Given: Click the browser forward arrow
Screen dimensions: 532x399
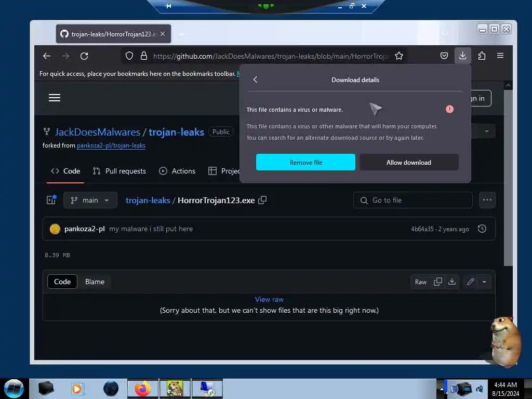Looking at the screenshot, I should (x=65, y=56).
